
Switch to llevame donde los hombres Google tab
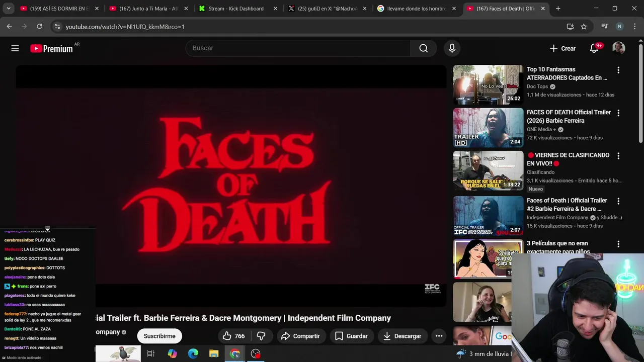click(x=416, y=9)
